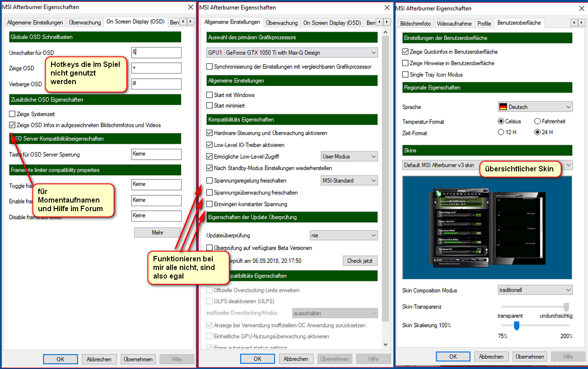Switch to Videoaufnahme tab
The height and width of the screenshot is (369, 588).
point(454,24)
